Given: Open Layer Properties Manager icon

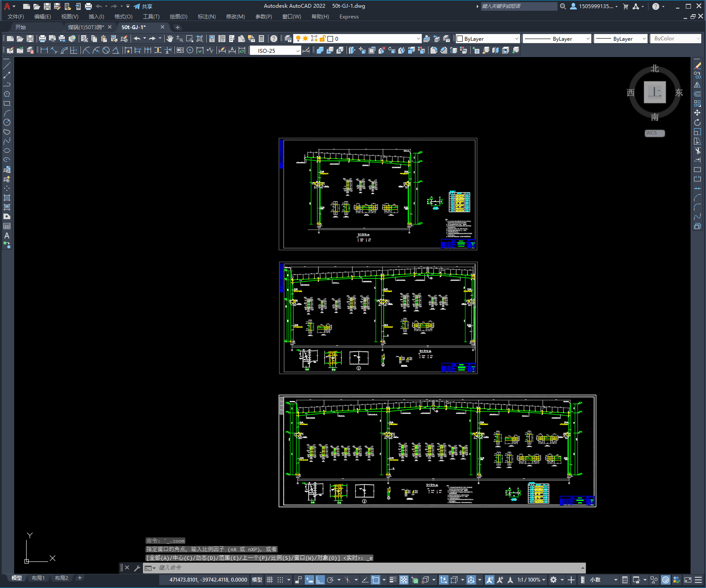Looking at the screenshot, I should pos(288,39).
